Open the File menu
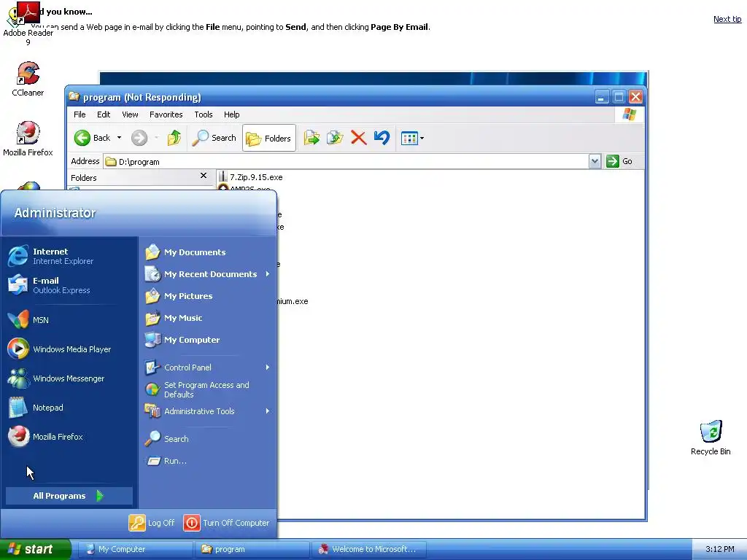This screenshot has height=560, width=747. [80, 114]
